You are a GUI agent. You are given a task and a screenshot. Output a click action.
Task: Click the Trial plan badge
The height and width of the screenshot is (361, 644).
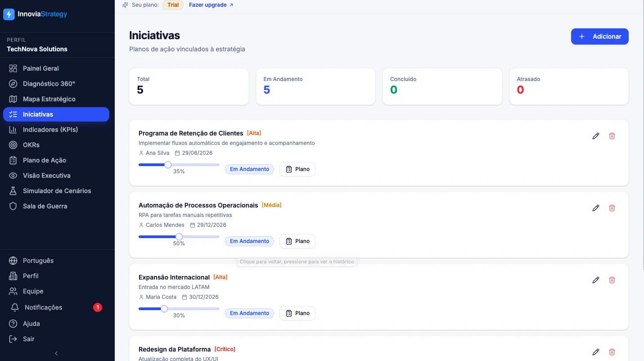point(173,5)
